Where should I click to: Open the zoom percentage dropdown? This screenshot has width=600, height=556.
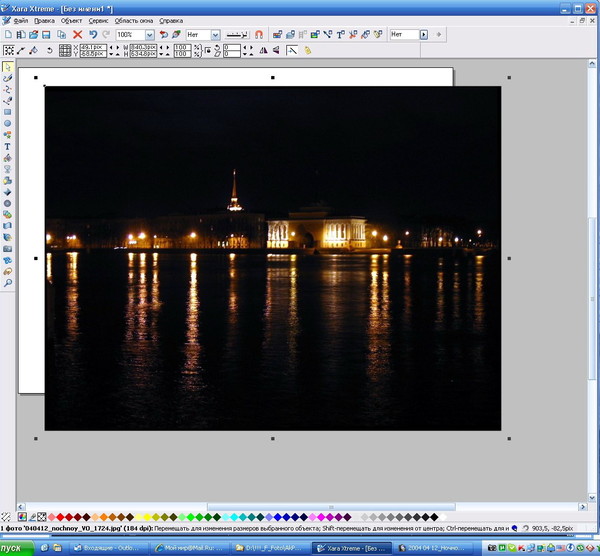tap(150, 35)
